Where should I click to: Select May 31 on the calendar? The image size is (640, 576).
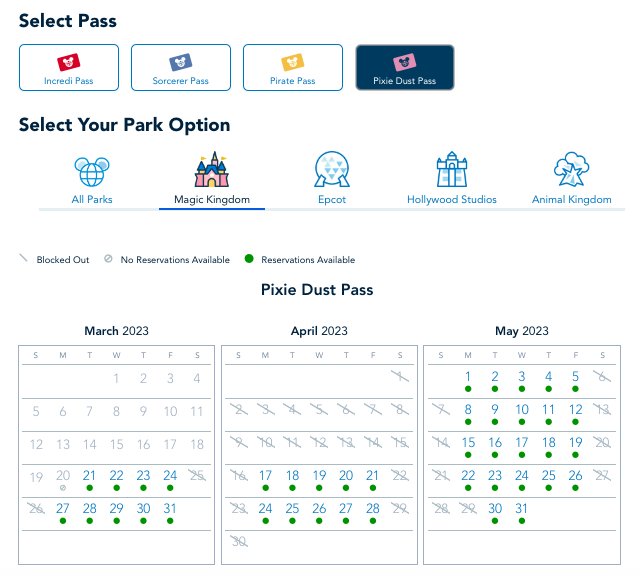pos(522,509)
